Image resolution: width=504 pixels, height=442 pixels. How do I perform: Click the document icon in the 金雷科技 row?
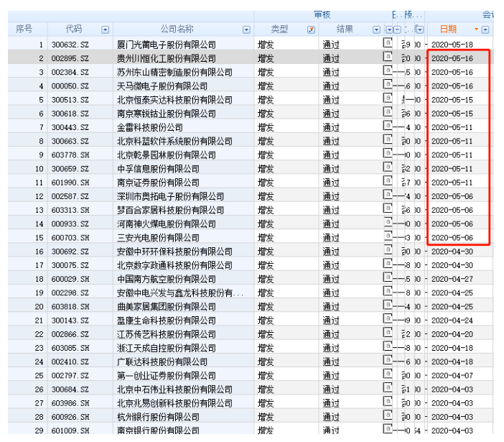click(388, 126)
